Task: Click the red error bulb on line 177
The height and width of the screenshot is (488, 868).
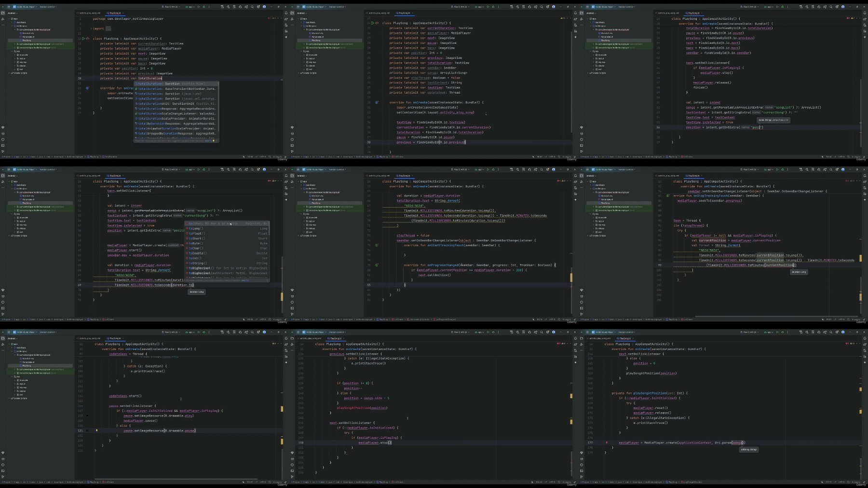Action: click(x=607, y=443)
